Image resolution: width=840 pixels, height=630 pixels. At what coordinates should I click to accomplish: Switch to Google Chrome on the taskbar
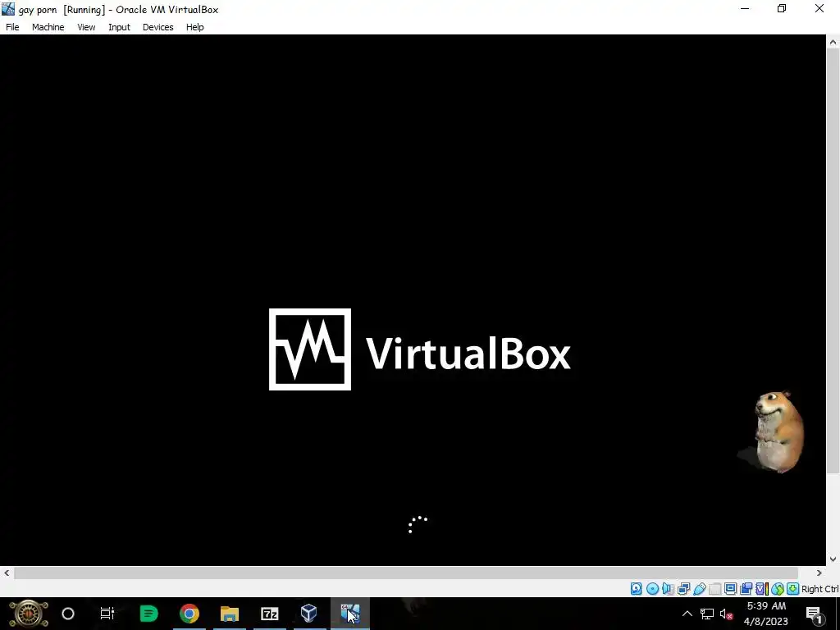[x=189, y=614]
